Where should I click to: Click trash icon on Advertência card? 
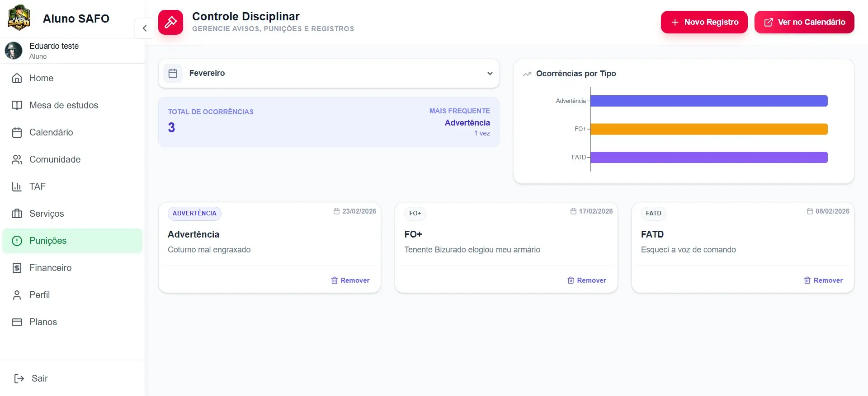pyautogui.click(x=334, y=280)
